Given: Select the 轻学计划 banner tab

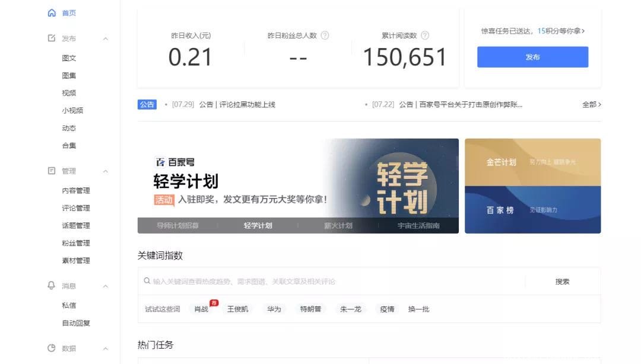Looking at the screenshot, I should click(x=258, y=225).
